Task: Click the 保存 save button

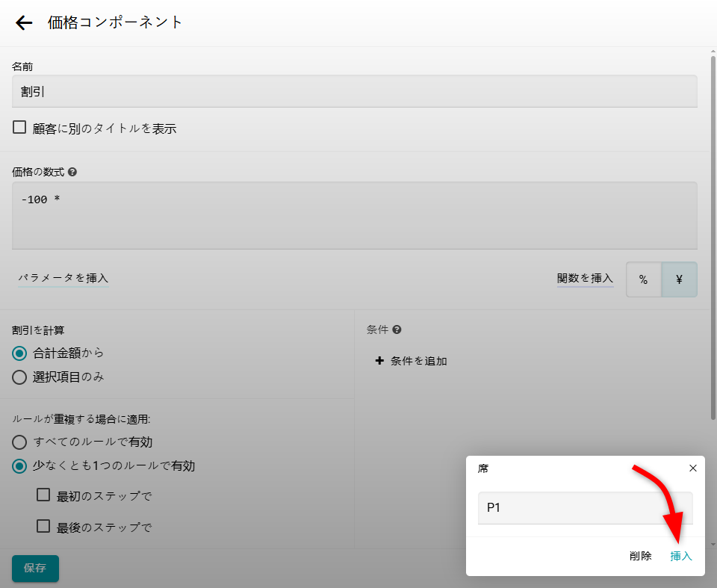Action: click(x=35, y=569)
